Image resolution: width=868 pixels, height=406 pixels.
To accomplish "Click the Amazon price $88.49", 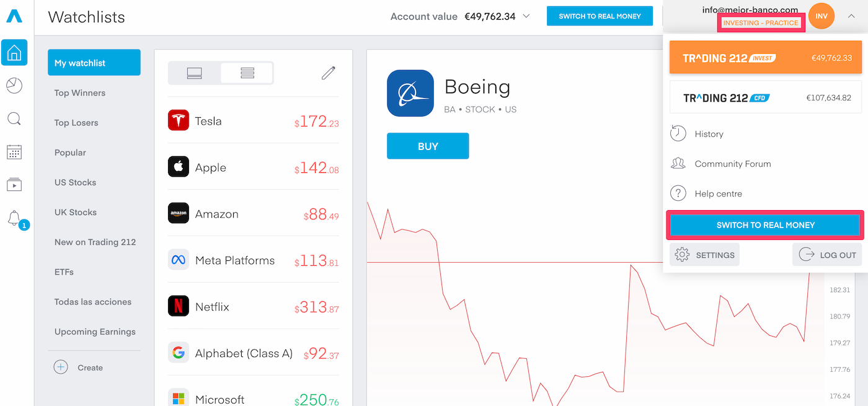I will (x=321, y=214).
